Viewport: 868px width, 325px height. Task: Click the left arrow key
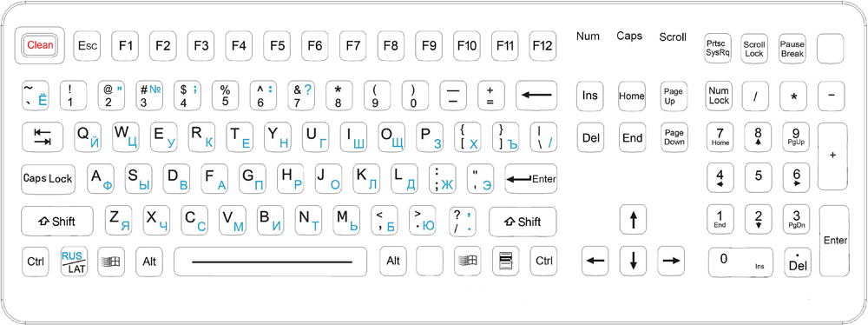click(x=595, y=261)
